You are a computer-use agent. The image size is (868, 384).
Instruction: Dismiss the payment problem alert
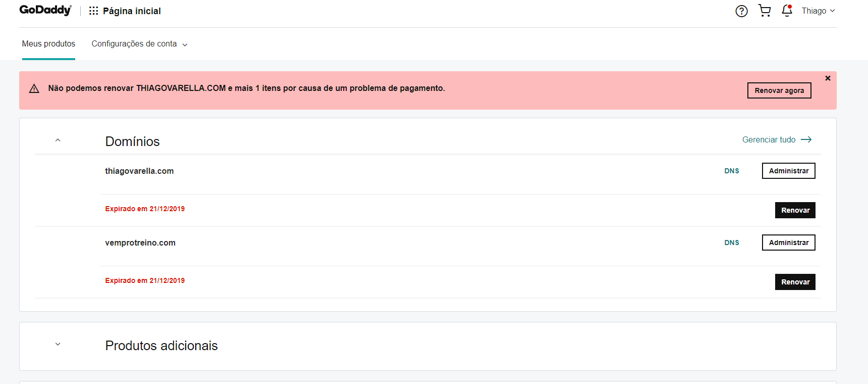pyautogui.click(x=828, y=78)
